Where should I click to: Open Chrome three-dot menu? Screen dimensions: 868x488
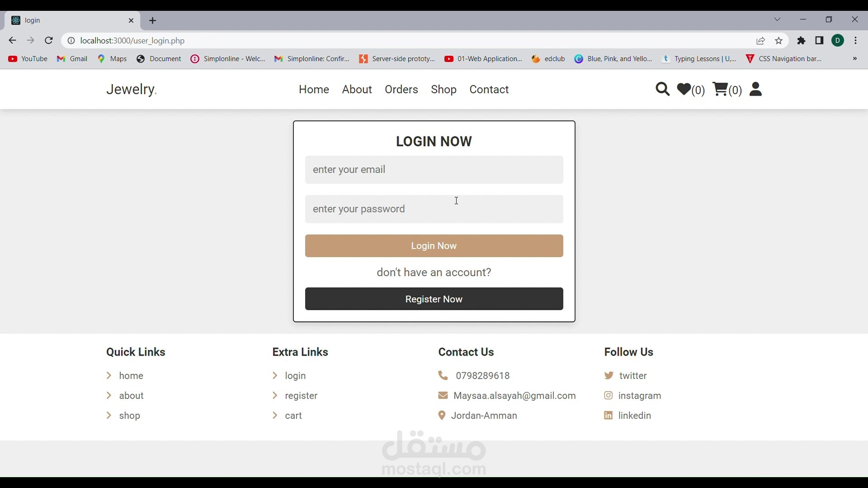856,41
